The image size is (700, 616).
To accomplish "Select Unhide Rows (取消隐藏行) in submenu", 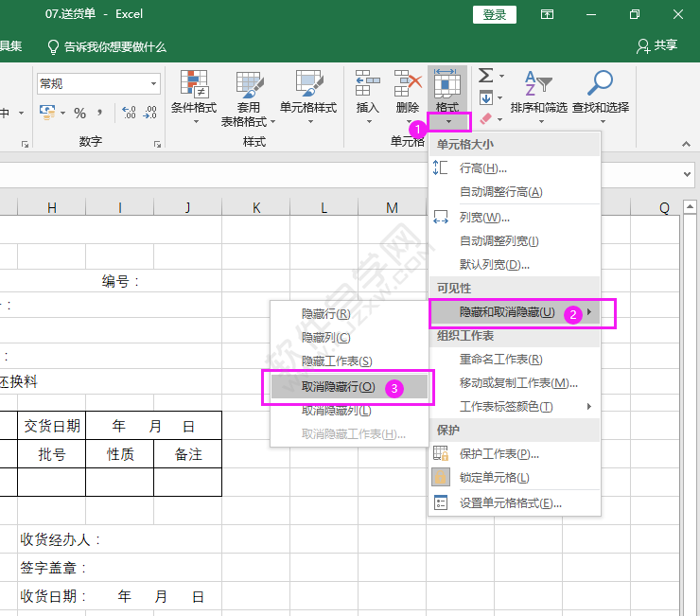I will (x=338, y=387).
